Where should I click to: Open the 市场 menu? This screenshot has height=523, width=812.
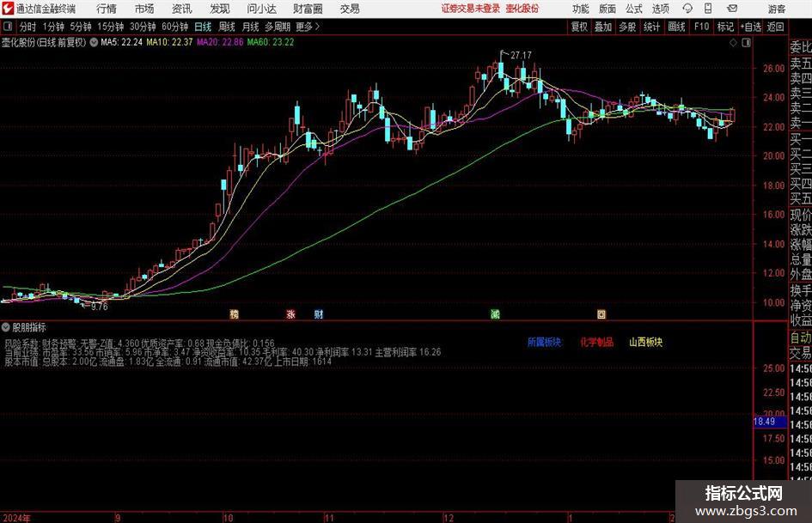(144, 9)
